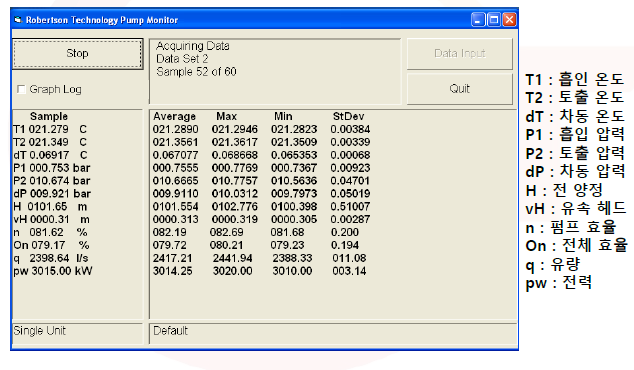This screenshot has height=370, width=634.
Task: Click the Data Input button
Action: click(x=460, y=54)
